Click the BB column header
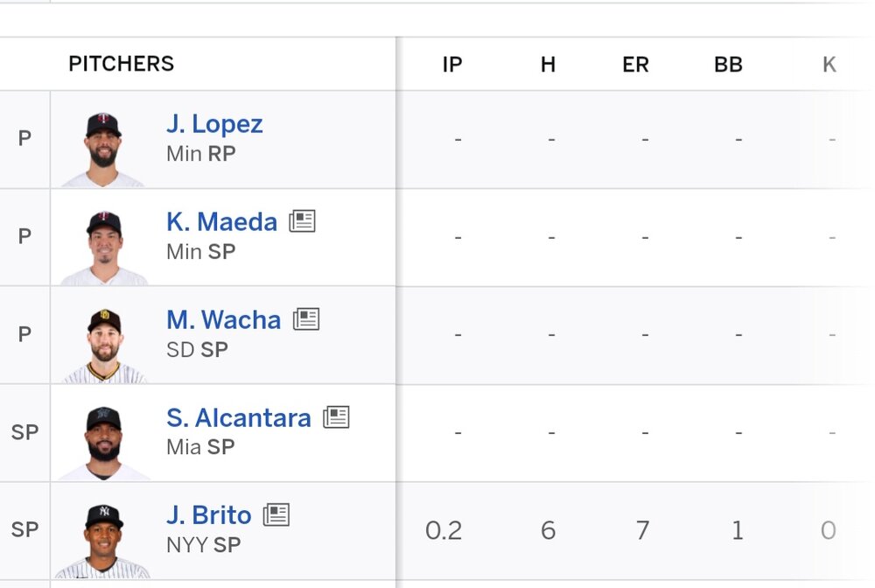The height and width of the screenshot is (588, 875). [728, 65]
